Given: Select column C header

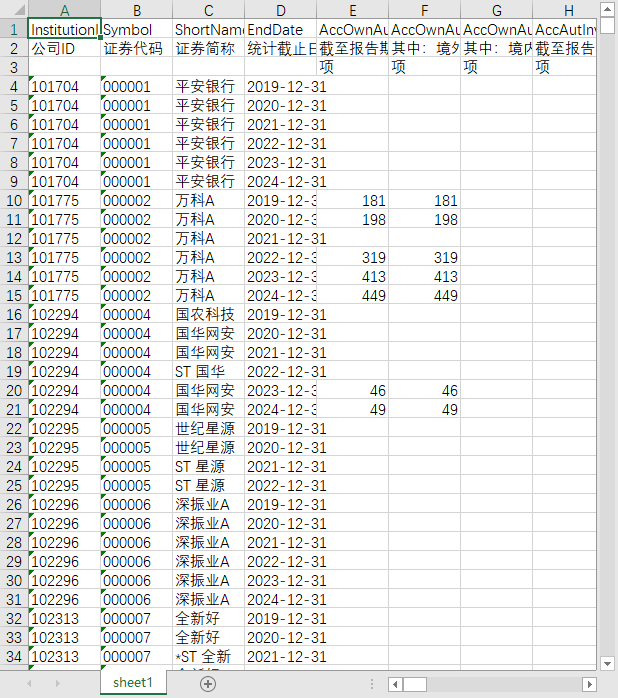Looking at the screenshot, I should [x=209, y=10].
